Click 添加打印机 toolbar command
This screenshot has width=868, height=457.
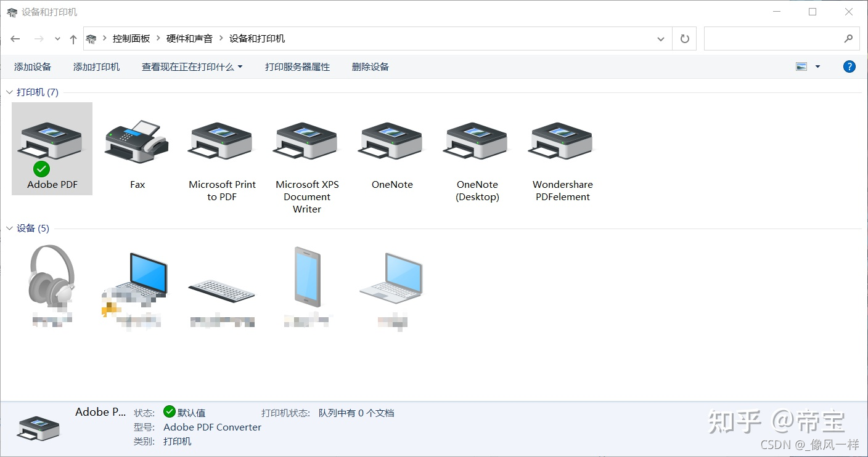coord(97,67)
